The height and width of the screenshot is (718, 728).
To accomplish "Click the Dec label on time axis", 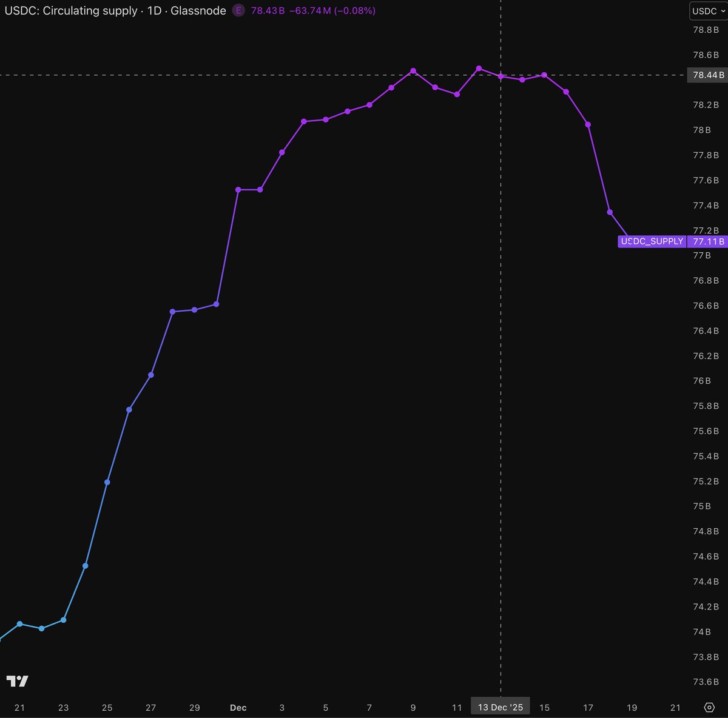I will 238,707.
